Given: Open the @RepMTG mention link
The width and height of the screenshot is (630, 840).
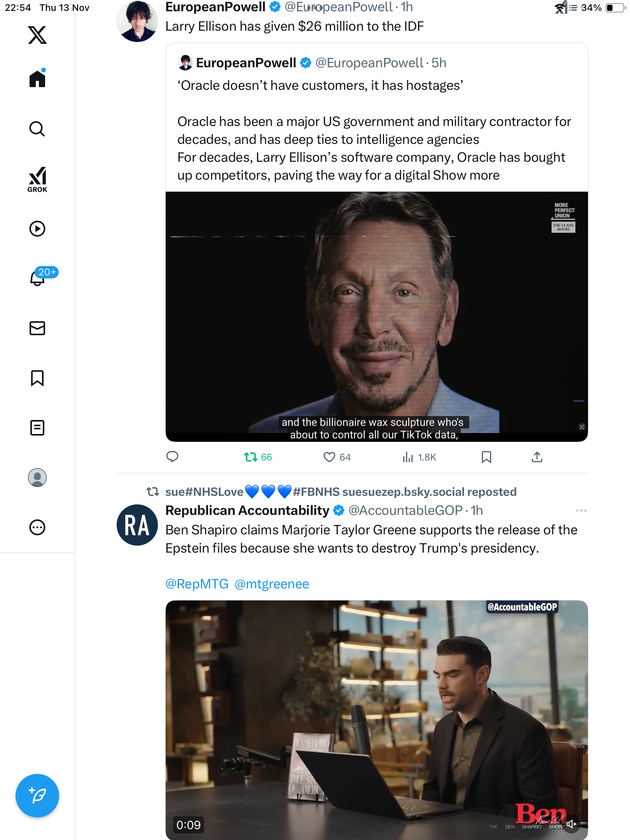Looking at the screenshot, I should click(197, 584).
